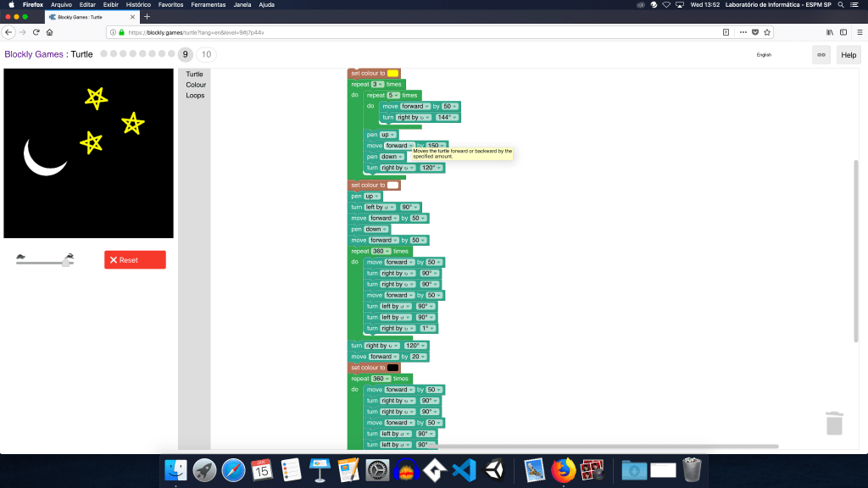Image resolution: width=868 pixels, height=488 pixels.
Task: Expand the 144° angle dropdown
Action: 447,117
